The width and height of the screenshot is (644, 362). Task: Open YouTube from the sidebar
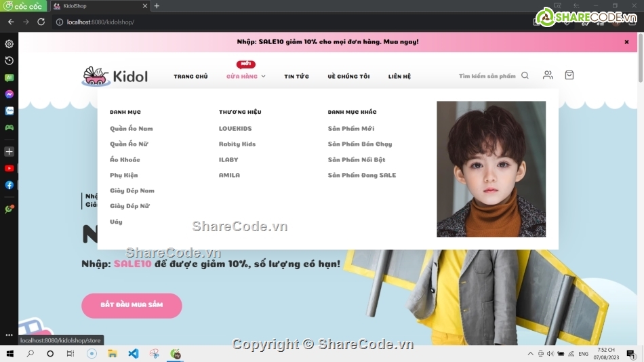pyautogui.click(x=9, y=169)
